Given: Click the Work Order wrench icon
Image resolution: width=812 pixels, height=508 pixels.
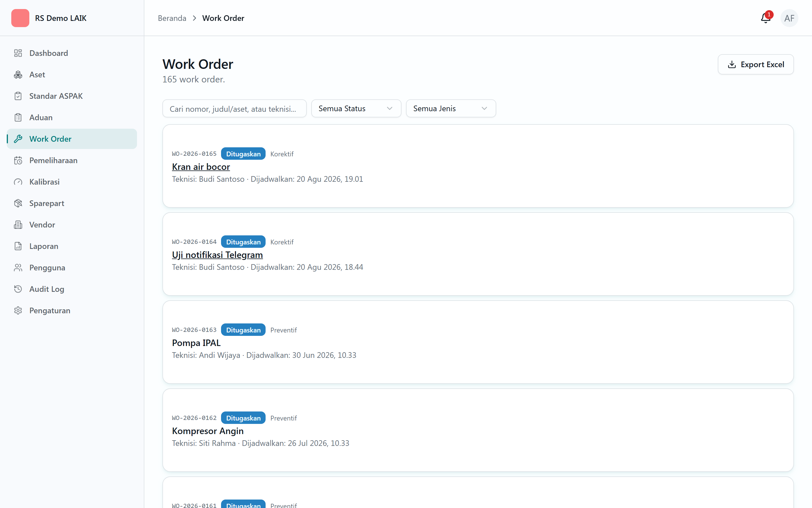Looking at the screenshot, I should [18, 139].
